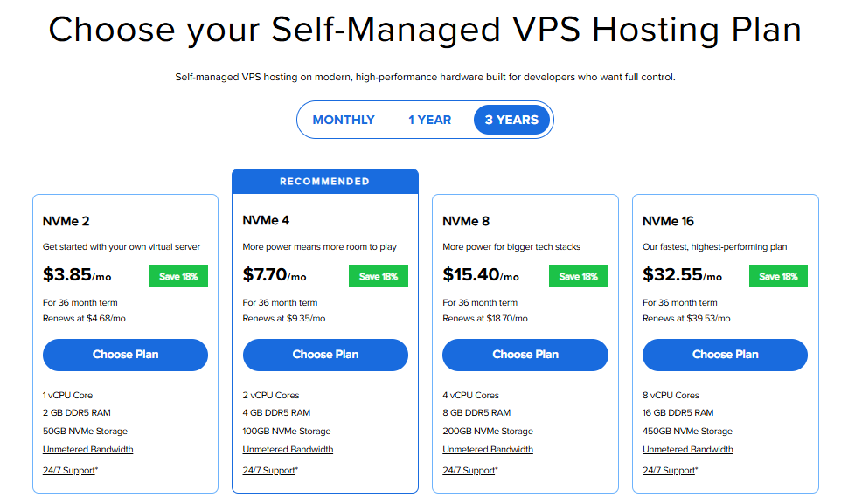The width and height of the screenshot is (848, 504).
Task: Open Unmetered Bandwidth link under NVMe 4
Action: 288,449
